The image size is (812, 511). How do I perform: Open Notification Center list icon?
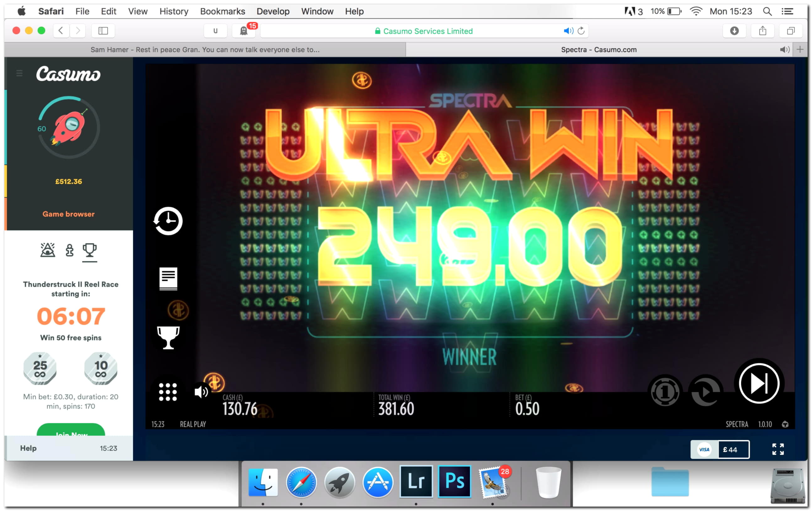click(787, 11)
